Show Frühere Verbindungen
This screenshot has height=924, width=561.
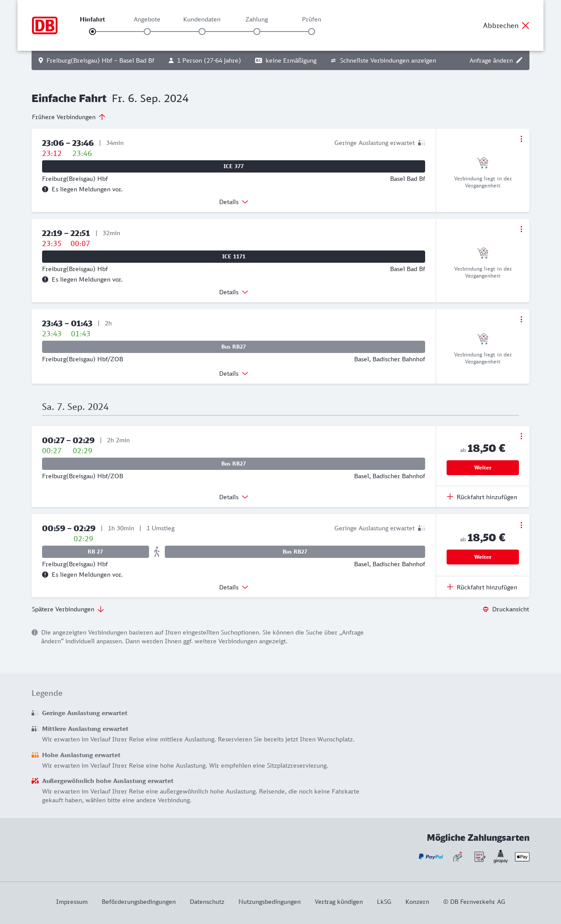tap(68, 117)
